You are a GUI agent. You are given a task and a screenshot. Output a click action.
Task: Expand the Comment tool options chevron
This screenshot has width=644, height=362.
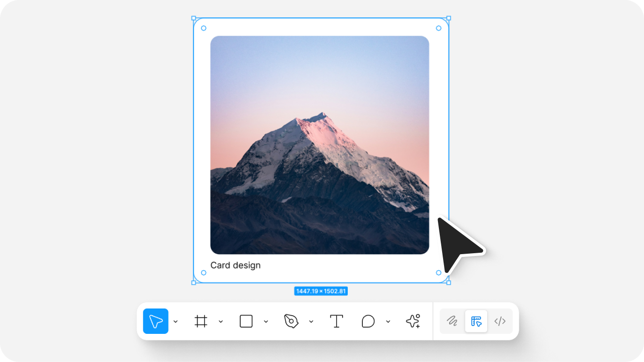coord(388,322)
